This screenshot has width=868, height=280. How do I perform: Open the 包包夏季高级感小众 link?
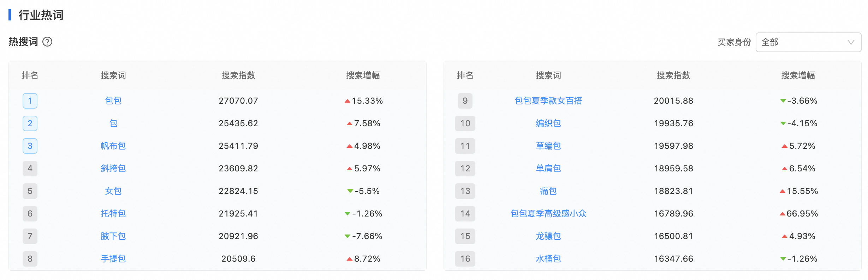pyautogui.click(x=548, y=214)
